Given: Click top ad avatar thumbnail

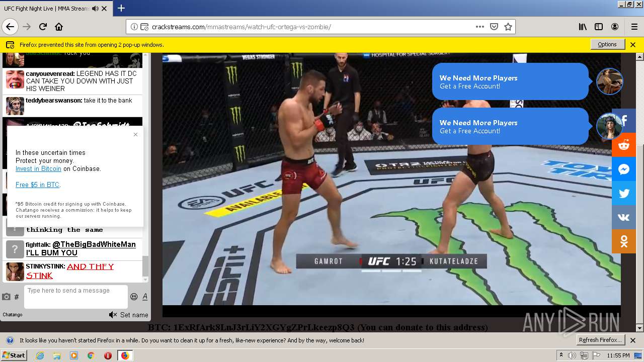Looking at the screenshot, I should (610, 81).
